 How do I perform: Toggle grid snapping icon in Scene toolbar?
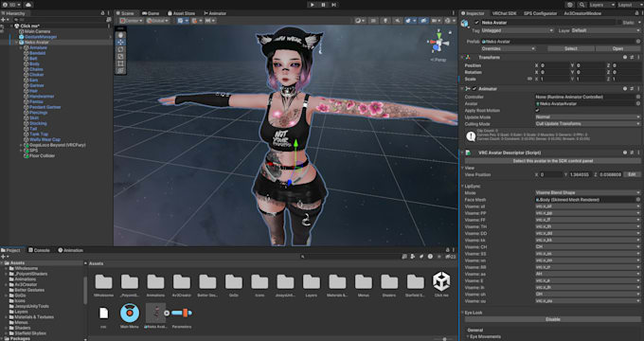point(195,21)
